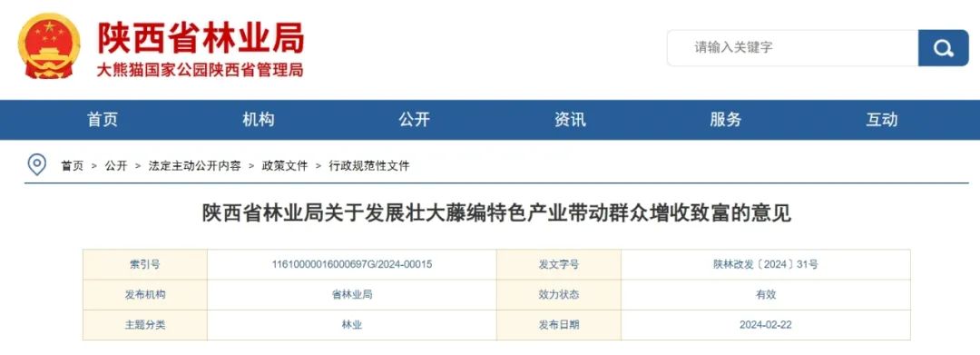The width and height of the screenshot is (980, 355).
Task: Select the 效力状态 label cell
Action: tap(559, 294)
